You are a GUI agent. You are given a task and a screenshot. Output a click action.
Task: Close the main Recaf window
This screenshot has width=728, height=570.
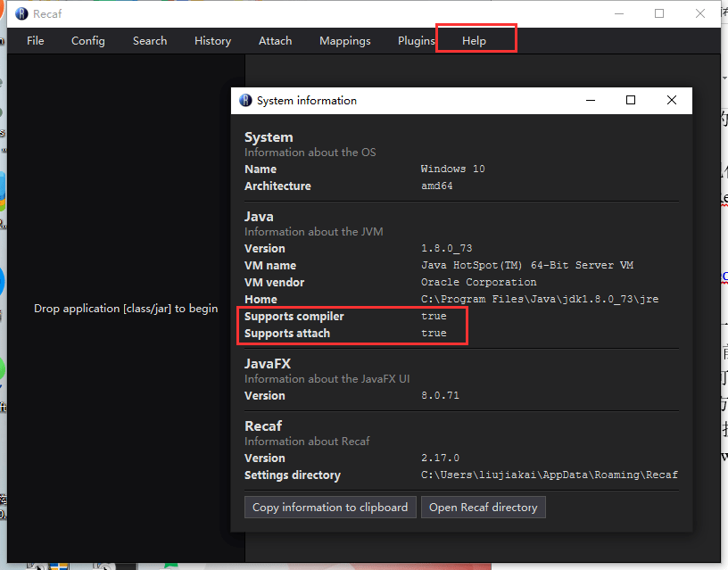[700, 13]
